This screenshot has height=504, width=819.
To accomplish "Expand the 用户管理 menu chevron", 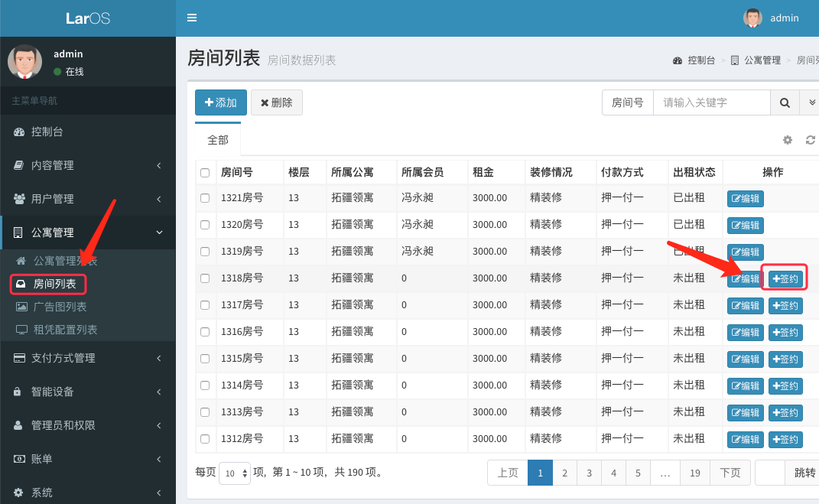I will tap(159, 199).
